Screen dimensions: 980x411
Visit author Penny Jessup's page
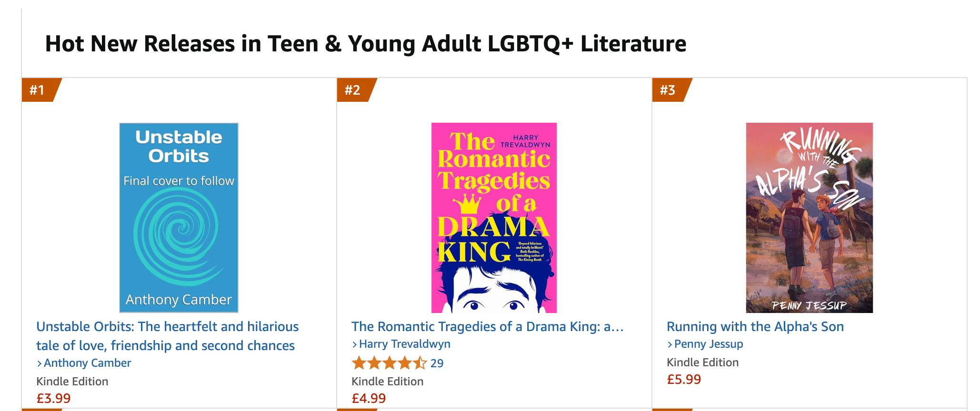click(708, 344)
